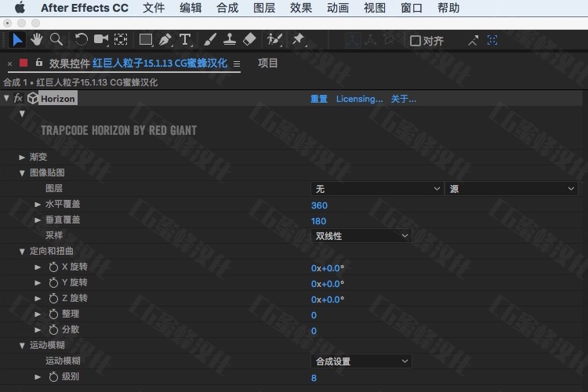Open the 窗口 menu
588x392 pixels.
pos(412,8)
